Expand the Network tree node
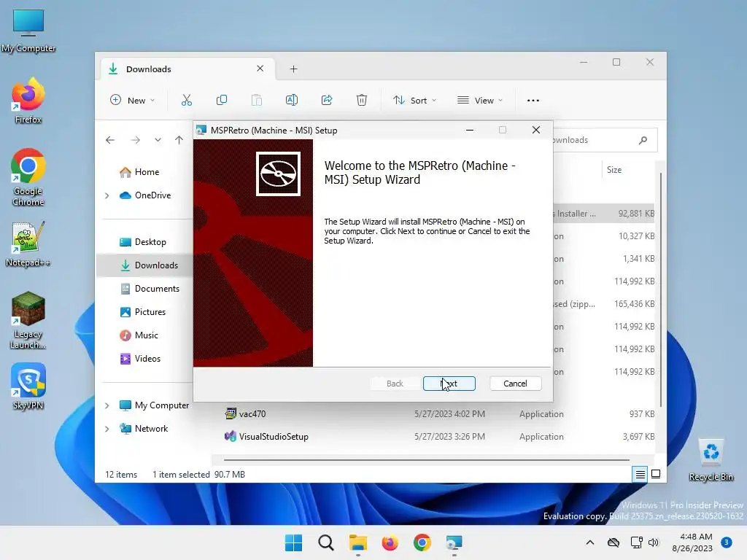Image resolution: width=747 pixels, height=560 pixels. tap(107, 429)
